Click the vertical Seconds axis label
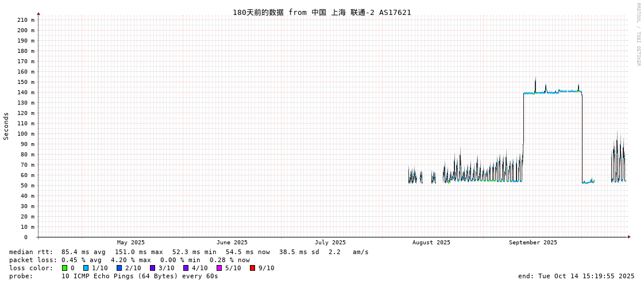Screen dimensions: 644x284 (6, 126)
